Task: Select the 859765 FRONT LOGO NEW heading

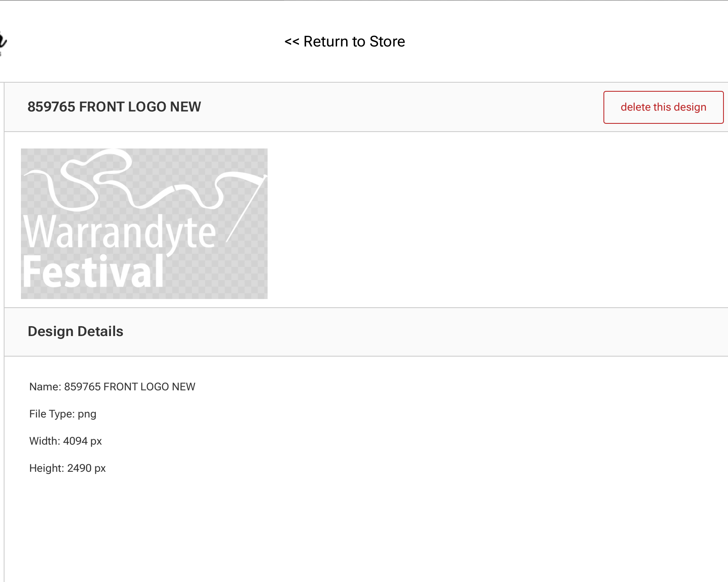Action: [x=114, y=107]
